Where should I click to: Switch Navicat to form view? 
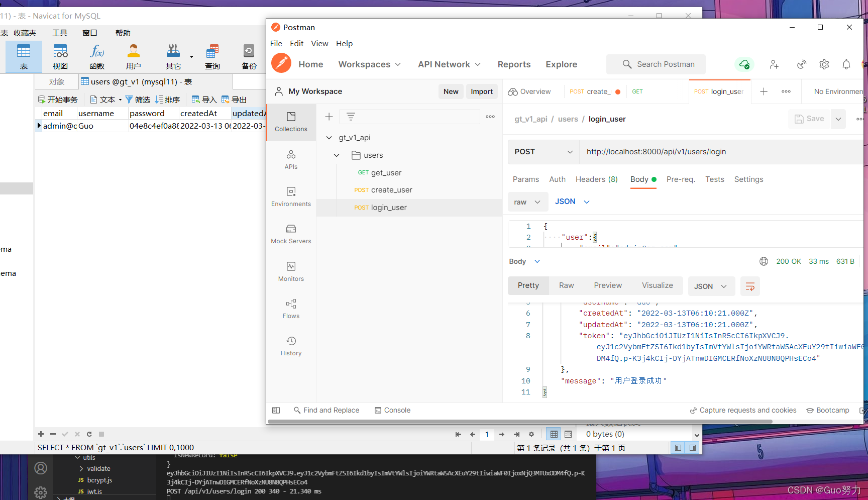568,434
